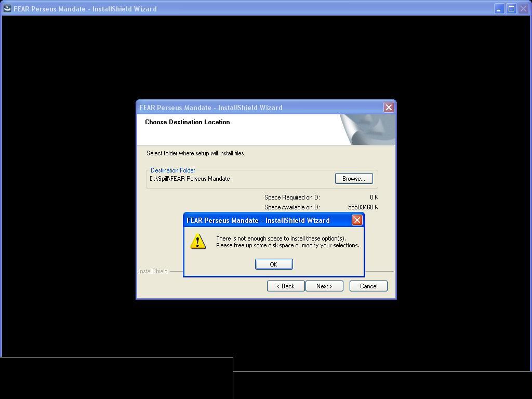Click the yellow warning triangle icon
Screen dimensions: 532x399
click(x=198, y=242)
